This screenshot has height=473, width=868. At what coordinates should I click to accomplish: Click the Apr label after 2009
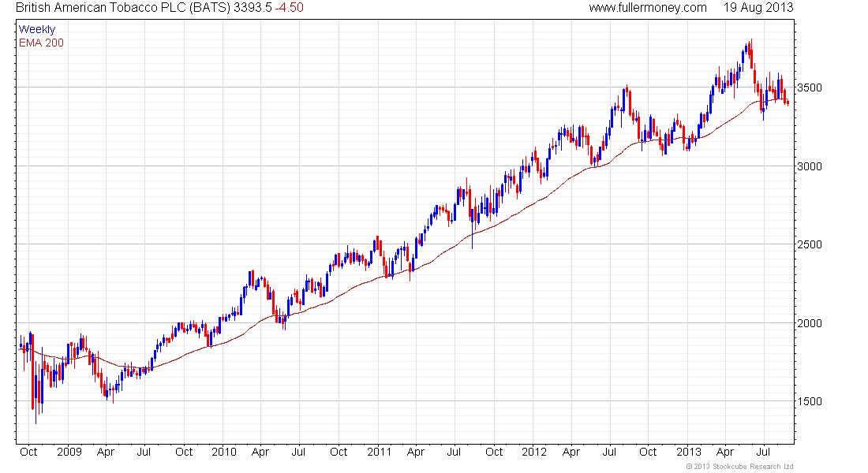coord(105,452)
